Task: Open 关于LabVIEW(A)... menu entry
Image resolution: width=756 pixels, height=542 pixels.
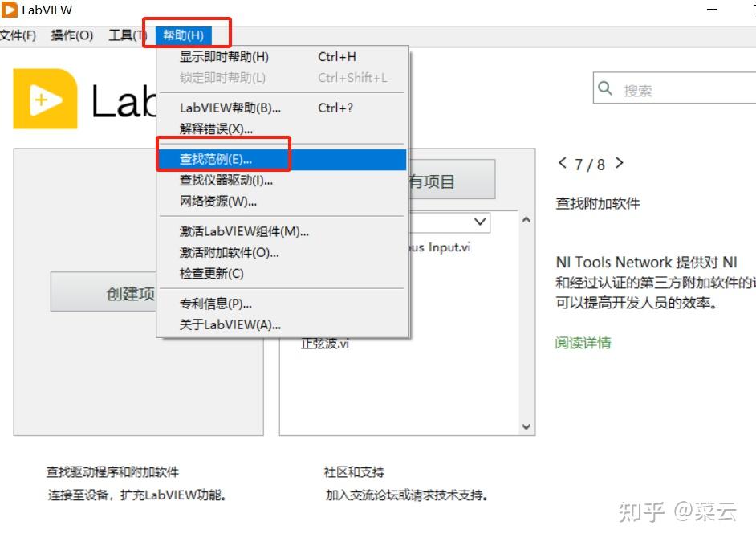Action: click(x=282, y=324)
